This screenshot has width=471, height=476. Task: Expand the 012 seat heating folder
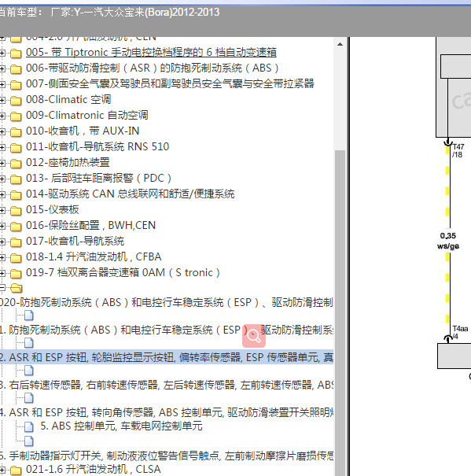click(x=2, y=164)
